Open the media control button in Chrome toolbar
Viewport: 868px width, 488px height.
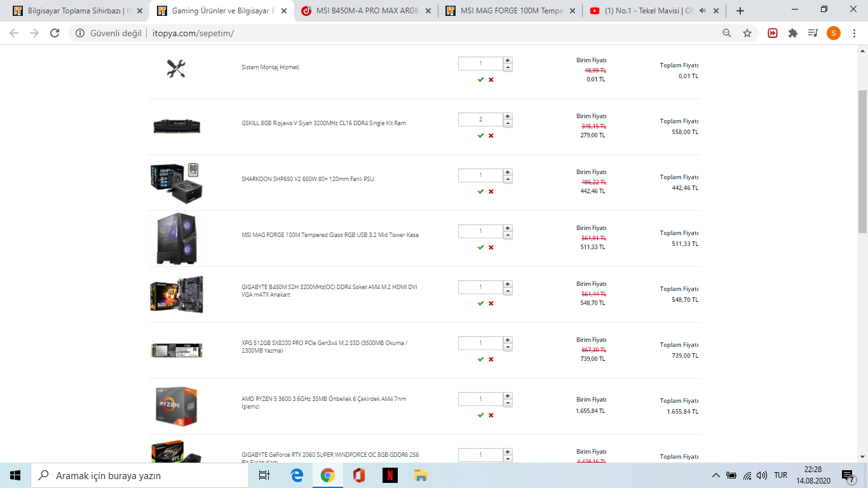[813, 33]
